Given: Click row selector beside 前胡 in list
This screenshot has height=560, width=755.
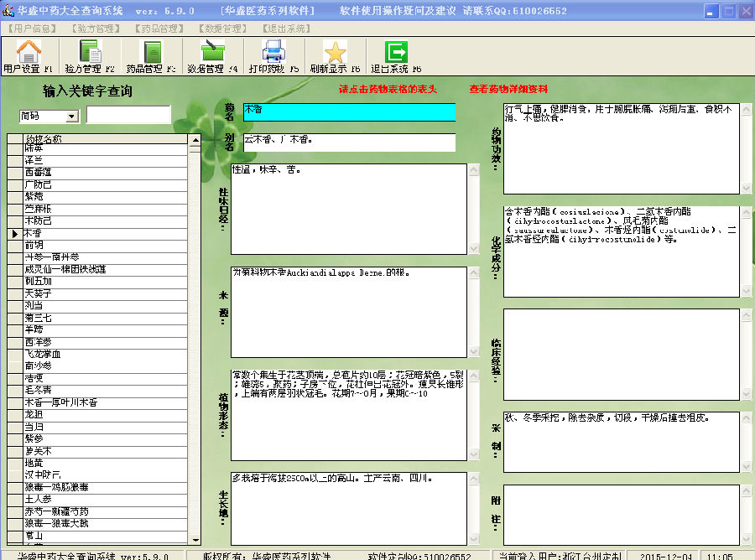Looking at the screenshot, I should [x=15, y=245].
